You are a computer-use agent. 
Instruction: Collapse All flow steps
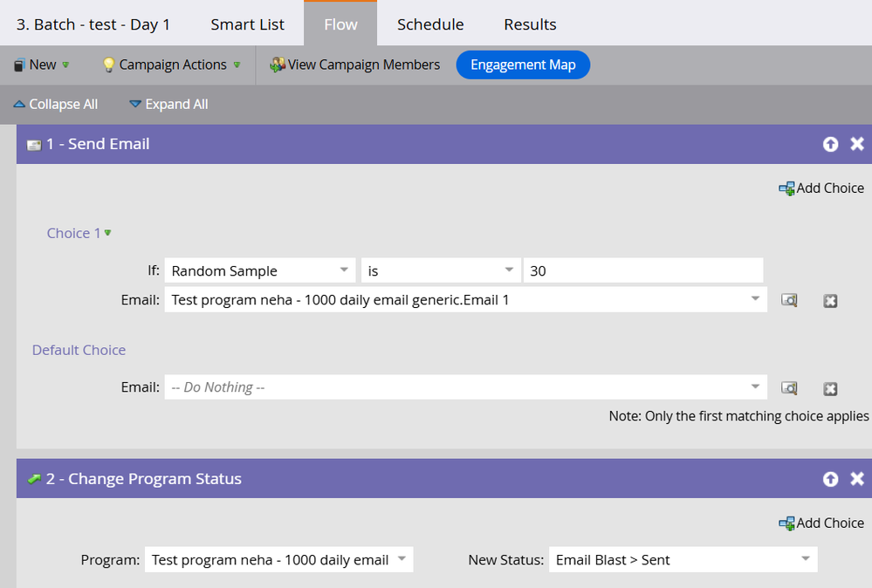pos(56,105)
